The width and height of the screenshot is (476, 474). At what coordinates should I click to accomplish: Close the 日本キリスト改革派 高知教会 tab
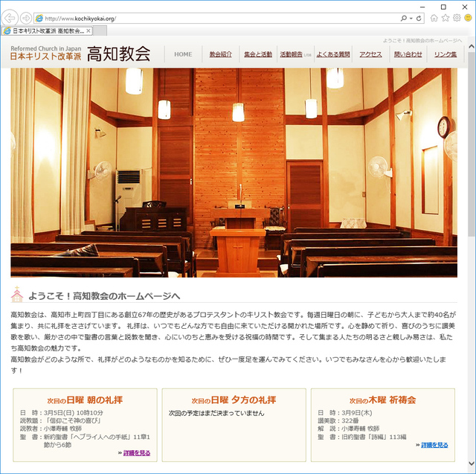point(89,31)
